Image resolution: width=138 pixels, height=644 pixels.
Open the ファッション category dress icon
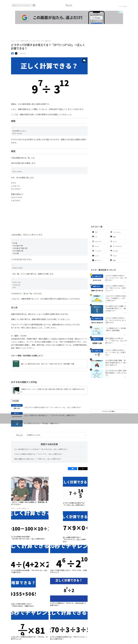[x=111, y=232]
